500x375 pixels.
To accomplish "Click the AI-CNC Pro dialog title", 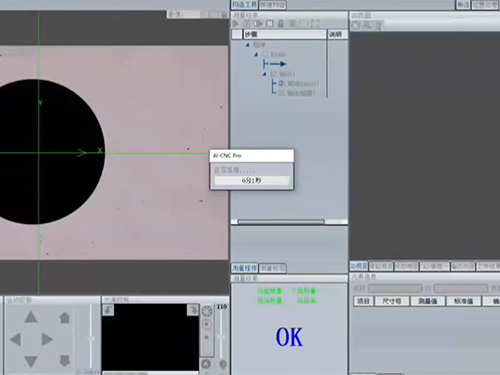I will [x=227, y=155].
